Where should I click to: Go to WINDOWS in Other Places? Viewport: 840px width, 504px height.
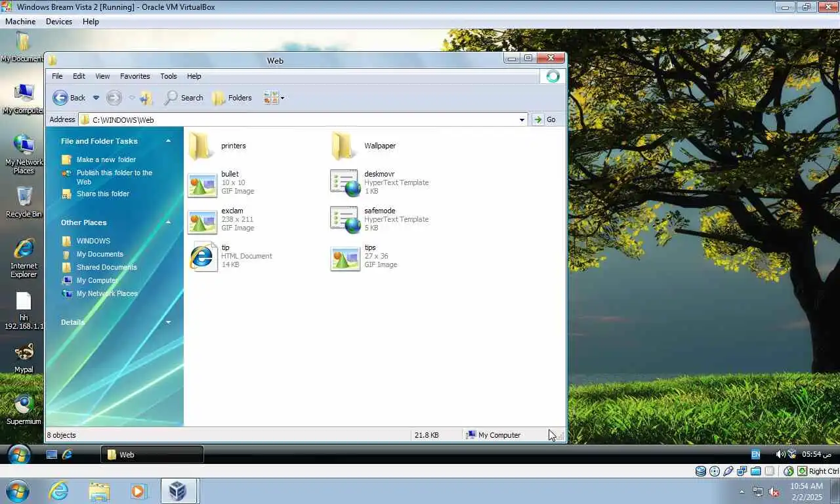coord(86,241)
